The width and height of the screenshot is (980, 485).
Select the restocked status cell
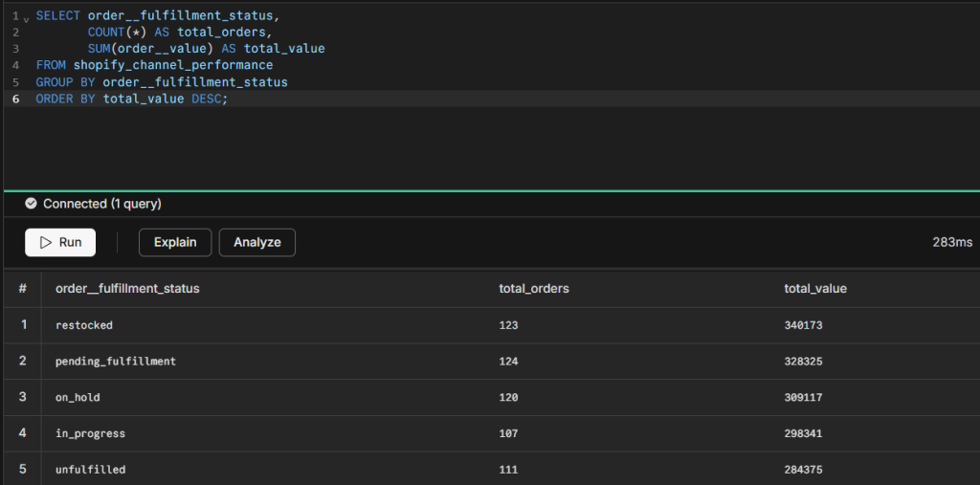point(84,325)
